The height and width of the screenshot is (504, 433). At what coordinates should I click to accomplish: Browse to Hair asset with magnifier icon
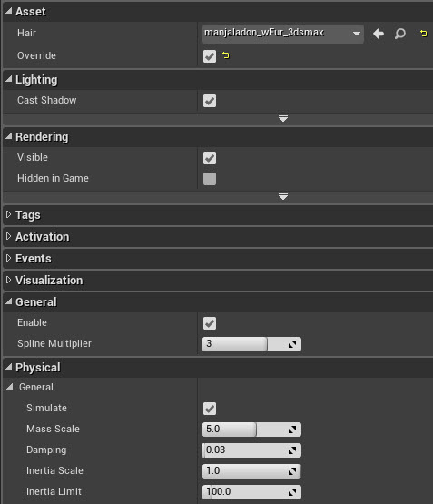pos(400,34)
